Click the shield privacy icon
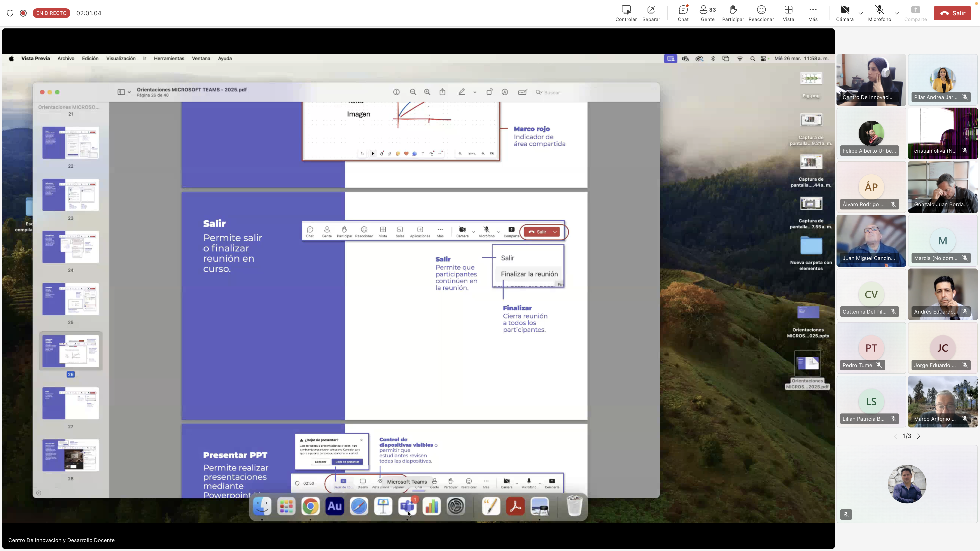The height and width of the screenshot is (551, 980). click(x=10, y=13)
